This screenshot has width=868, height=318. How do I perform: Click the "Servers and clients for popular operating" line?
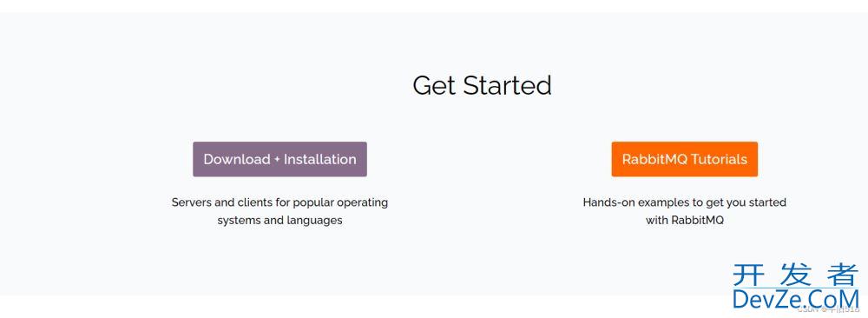tap(279, 202)
